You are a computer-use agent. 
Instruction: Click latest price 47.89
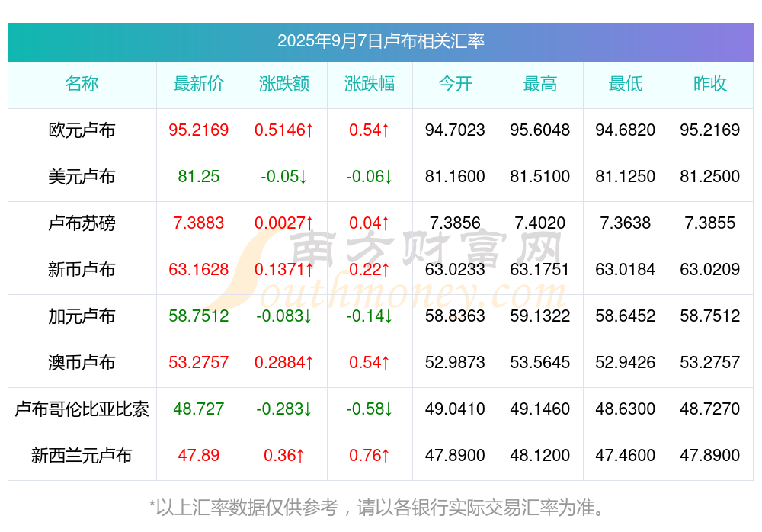199,455
